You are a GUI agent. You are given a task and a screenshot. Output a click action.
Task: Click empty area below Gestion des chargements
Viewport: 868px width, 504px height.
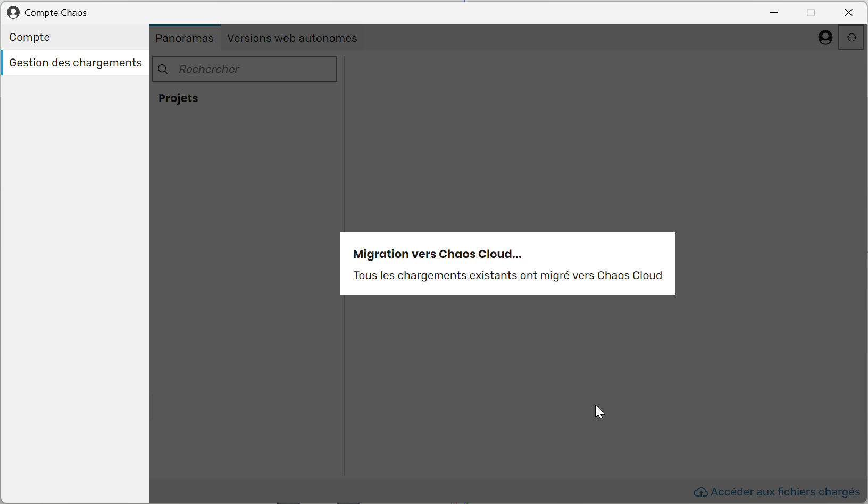click(74, 266)
